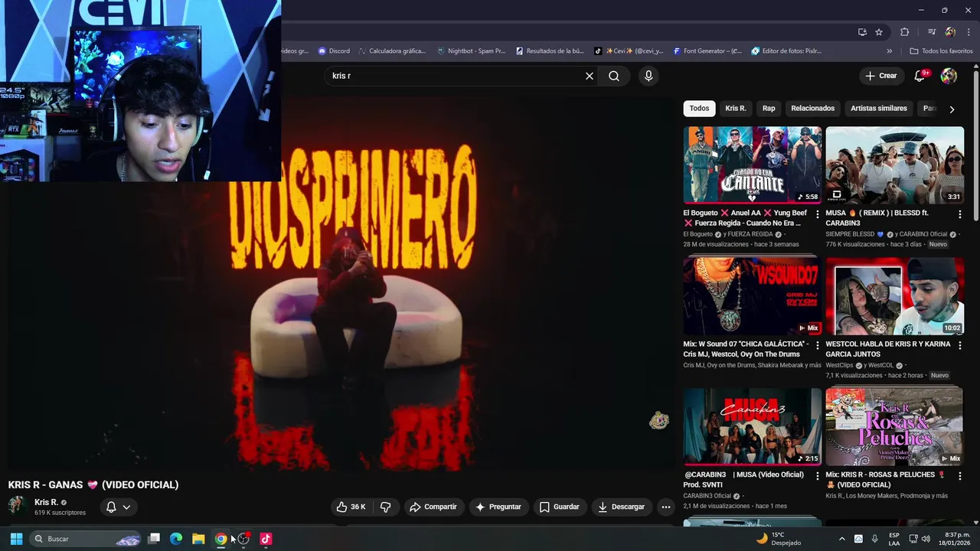Image resolution: width=980 pixels, height=551 pixels.
Task: Clear the YouTube search box with X
Action: (589, 76)
